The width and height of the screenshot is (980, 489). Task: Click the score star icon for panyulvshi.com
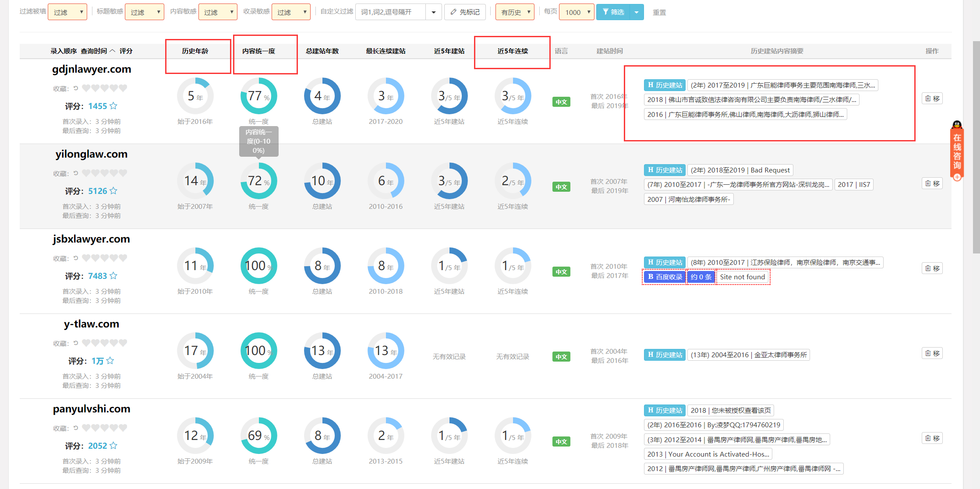tap(113, 446)
